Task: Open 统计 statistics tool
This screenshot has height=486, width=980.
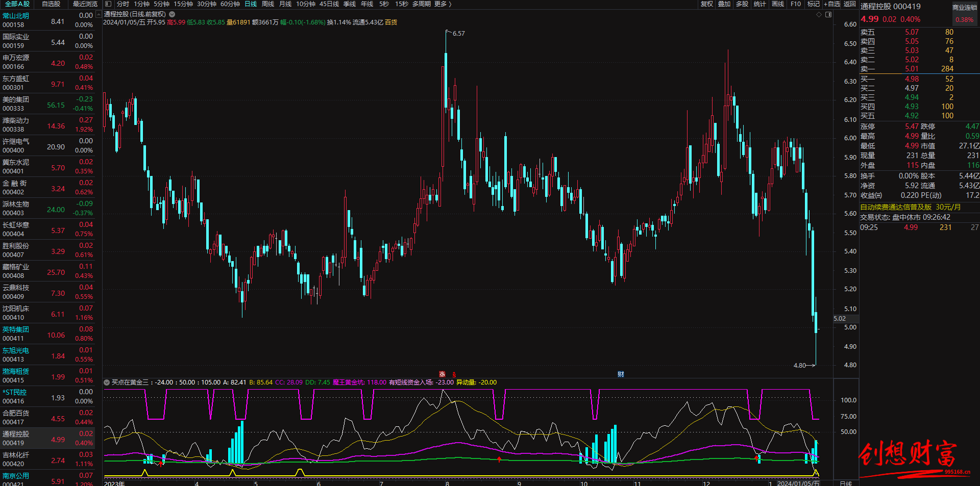Action: [x=760, y=4]
